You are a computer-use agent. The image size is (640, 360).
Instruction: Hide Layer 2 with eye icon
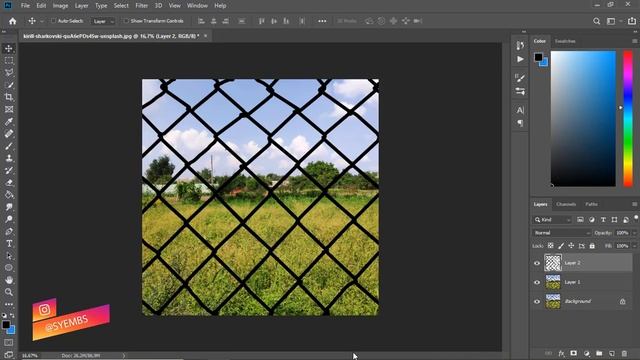coord(537,263)
